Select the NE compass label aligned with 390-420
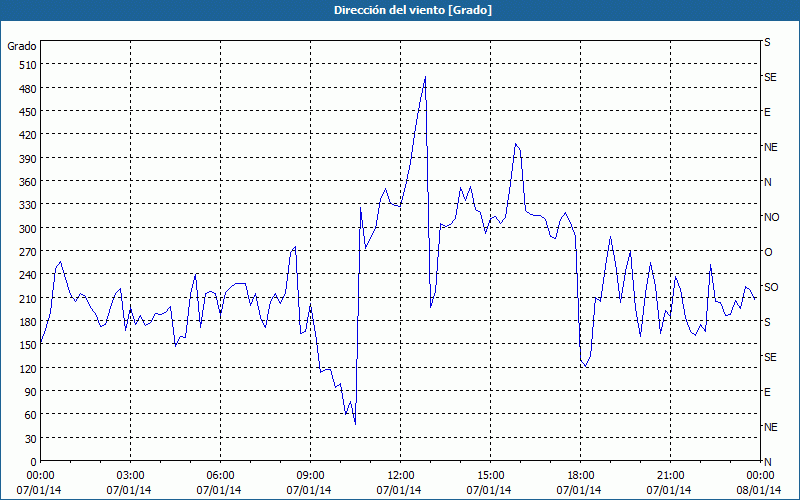The image size is (800, 500). tap(770, 147)
